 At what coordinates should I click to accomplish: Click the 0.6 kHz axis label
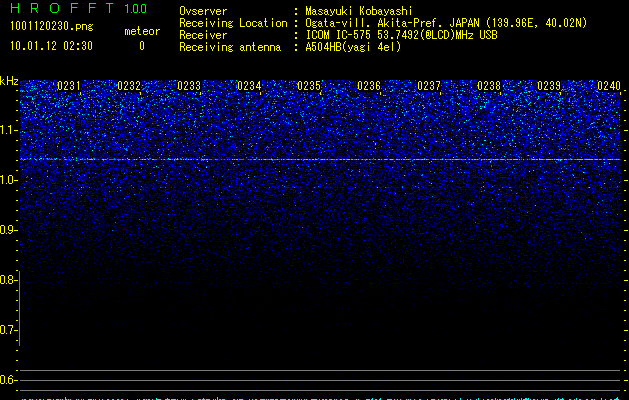[8, 380]
